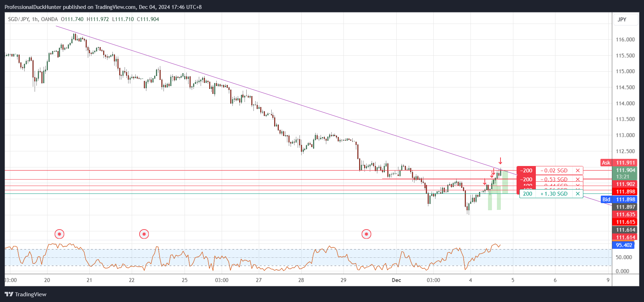Click the +1.30 SGD profit value
Screen dimensions: 644x302
click(x=554, y=194)
